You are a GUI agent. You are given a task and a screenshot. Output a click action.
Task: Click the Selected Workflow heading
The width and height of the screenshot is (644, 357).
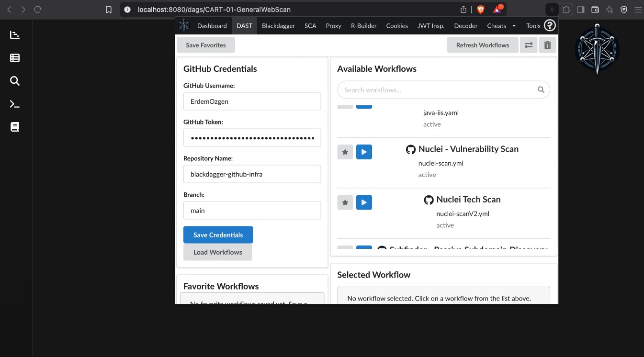pyautogui.click(x=374, y=275)
